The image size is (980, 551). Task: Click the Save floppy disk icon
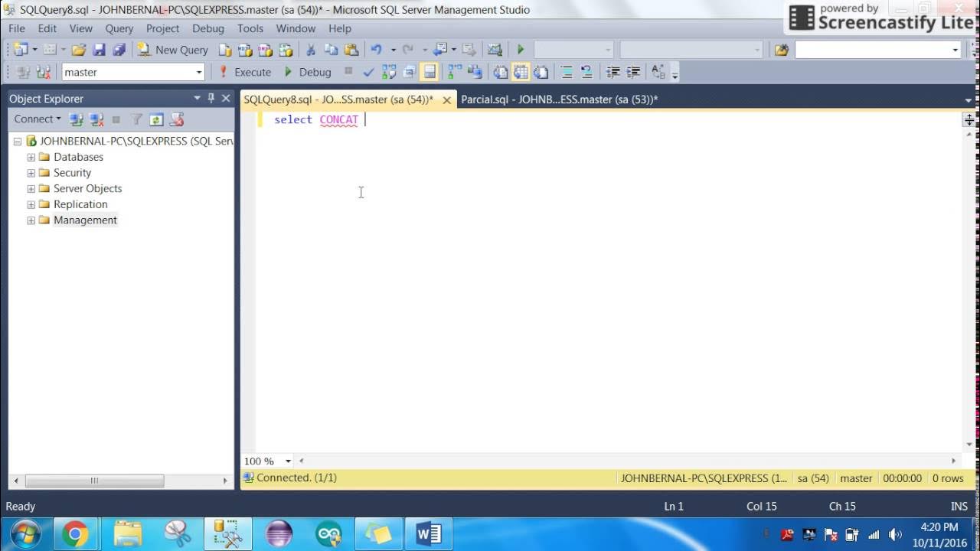[99, 50]
